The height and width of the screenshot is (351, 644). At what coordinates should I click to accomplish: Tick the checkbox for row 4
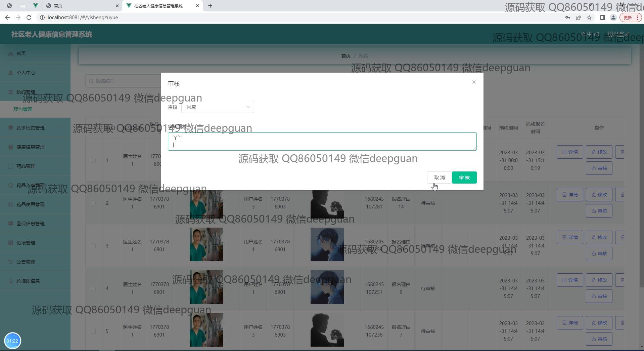93,288
